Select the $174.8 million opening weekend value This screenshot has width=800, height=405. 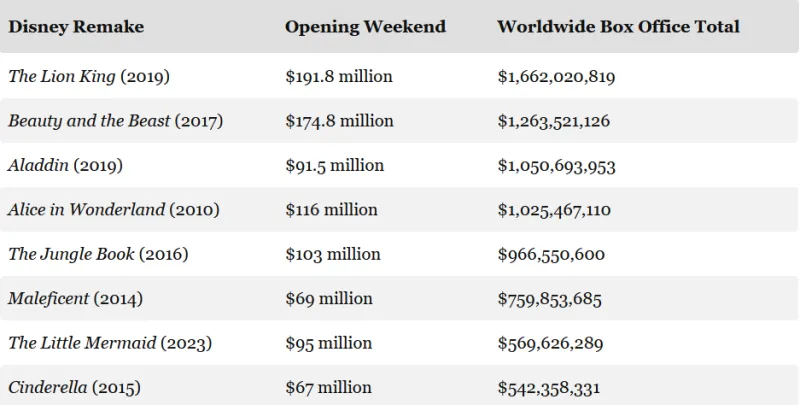pyautogui.click(x=339, y=121)
